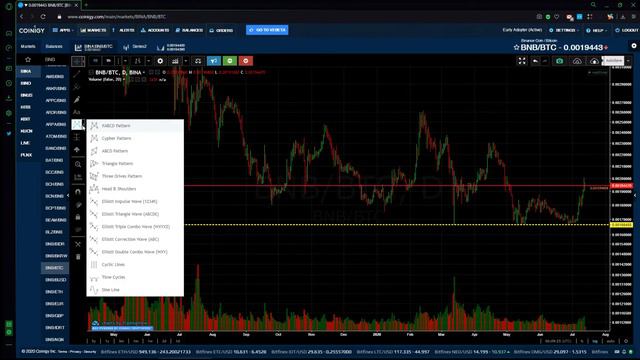Open the ORDERS menu

(x=221, y=30)
